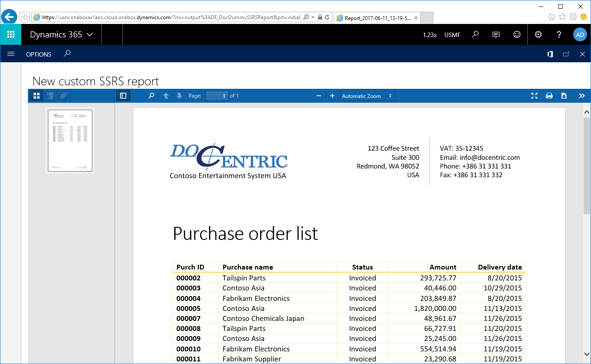This screenshot has height=364, width=591.
Task: Open the messages icon in header
Action: click(x=496, y=35)
